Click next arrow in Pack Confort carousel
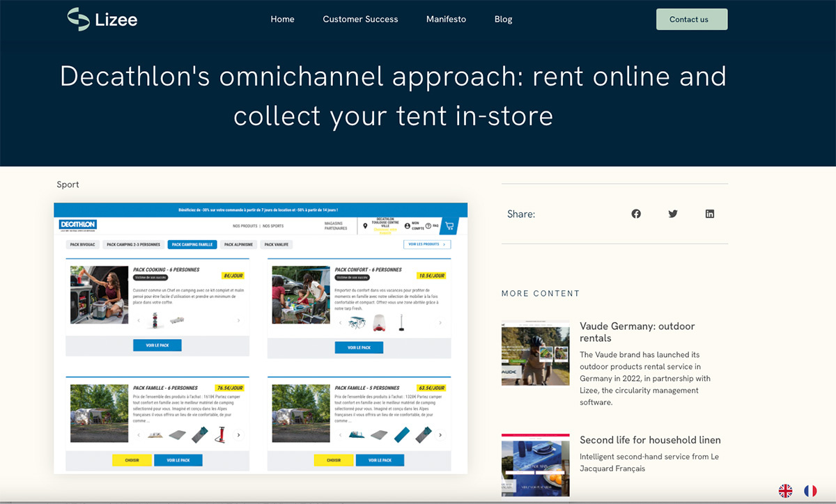This screenshot has height=504, width=836. [x=440, y=322]
